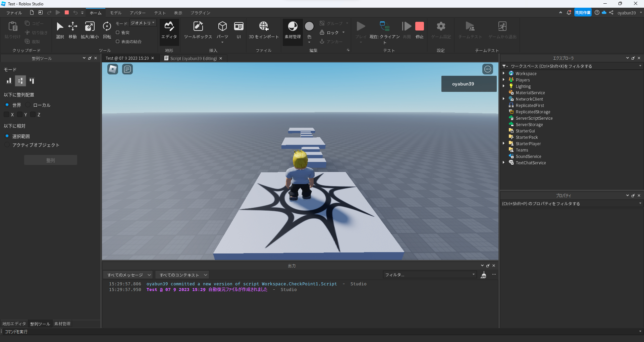Open the ツールボックス (Toolbox)

[x=198, y=30]
